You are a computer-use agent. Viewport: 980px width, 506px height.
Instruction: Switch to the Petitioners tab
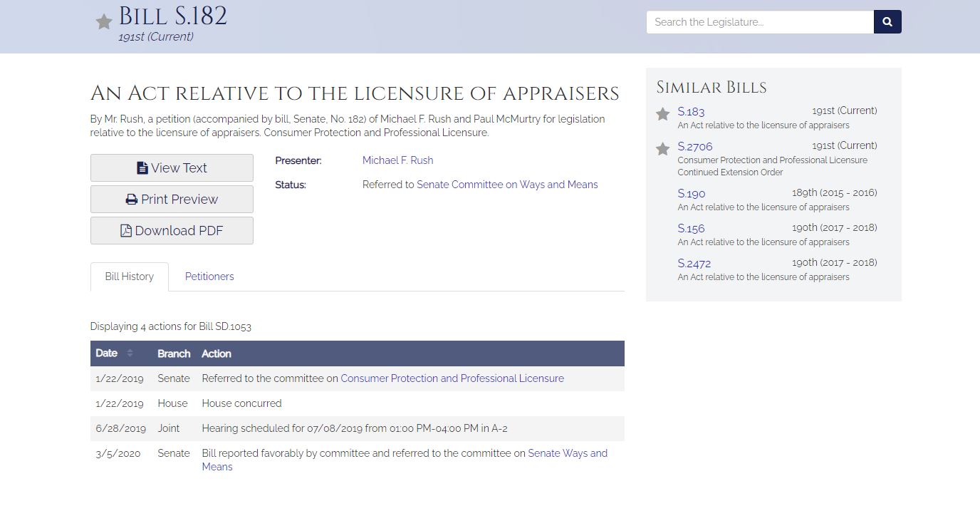pos(209,277)
